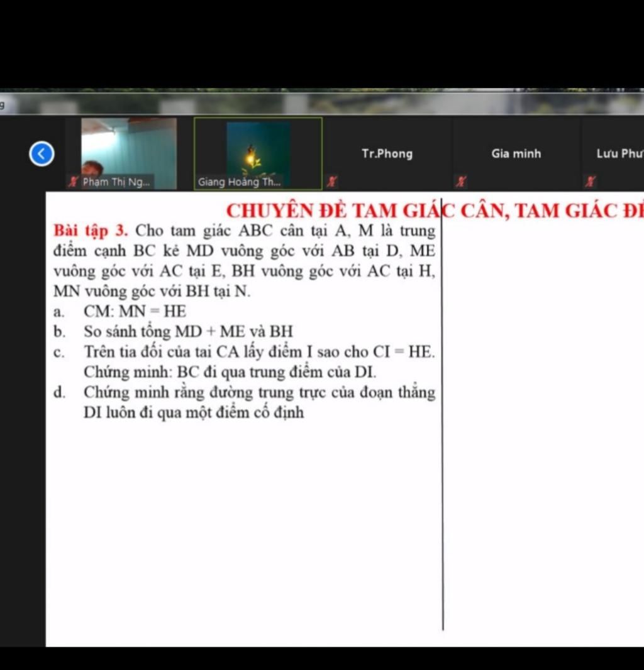Click 'Chứng minh rằng đường trung trực' line
This screenshot has width=644, height=670.
click(x=259, y=392)
